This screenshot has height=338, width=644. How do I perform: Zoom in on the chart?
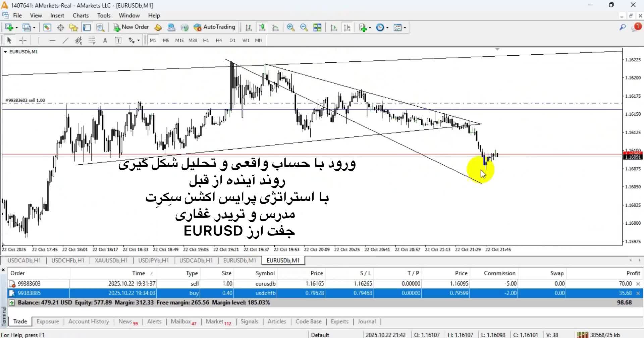point(290,27)
